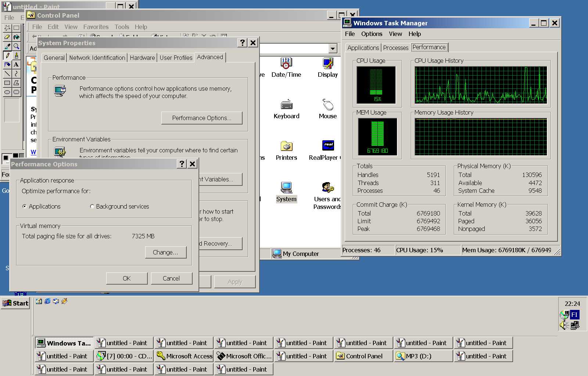
Task: Pick the straight Line tool in Paint
Action: 7,74
